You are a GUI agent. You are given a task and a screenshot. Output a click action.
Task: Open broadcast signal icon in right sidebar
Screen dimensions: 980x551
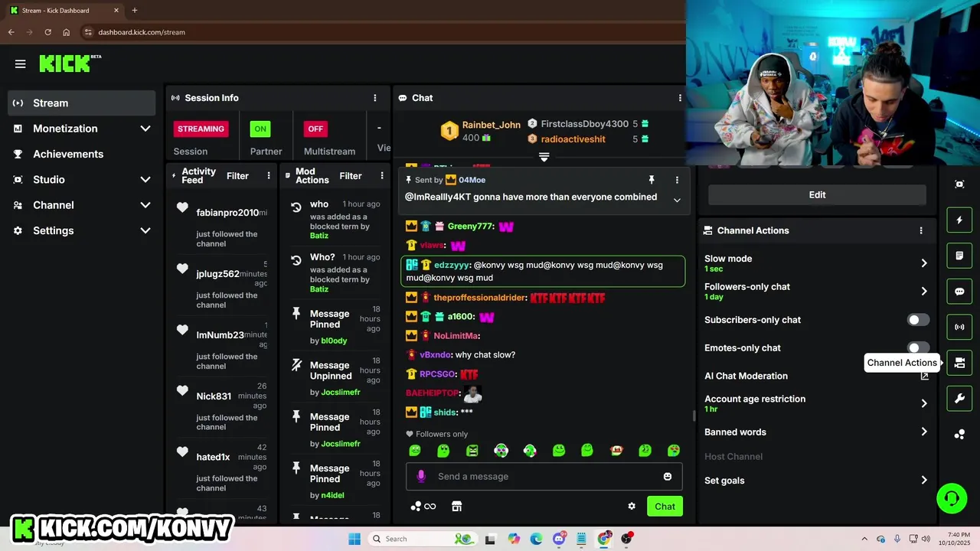coord(959,327)
